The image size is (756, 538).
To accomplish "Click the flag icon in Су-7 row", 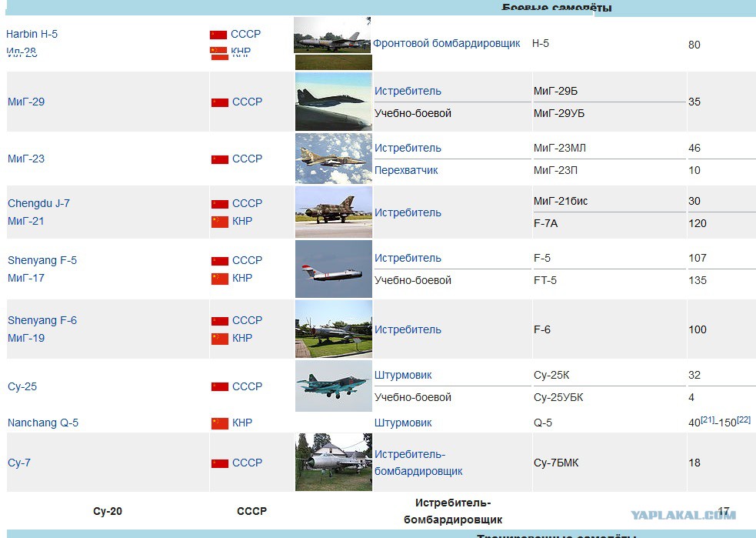I will (x=220, y=463).
